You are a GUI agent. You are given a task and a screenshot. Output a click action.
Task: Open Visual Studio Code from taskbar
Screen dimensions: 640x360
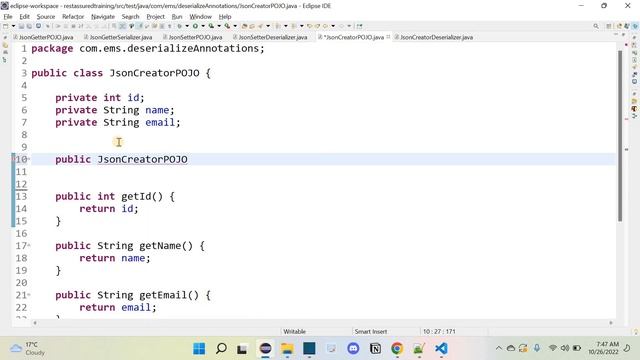(441, 349)
